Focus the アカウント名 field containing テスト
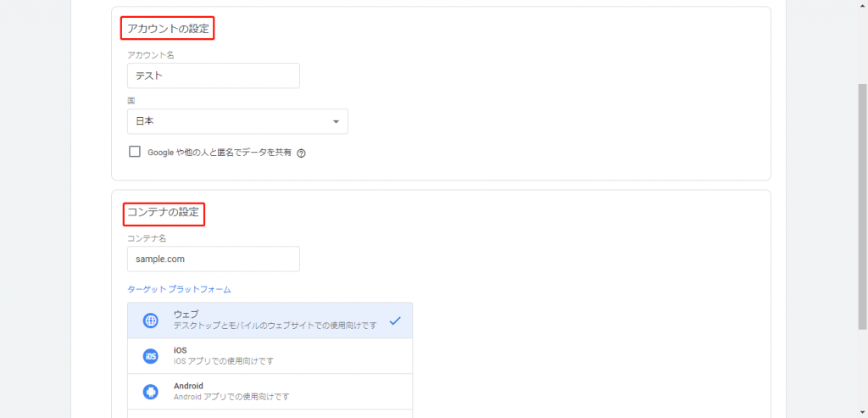This screenshot has height=418, width=868. (x=214, y=75)
